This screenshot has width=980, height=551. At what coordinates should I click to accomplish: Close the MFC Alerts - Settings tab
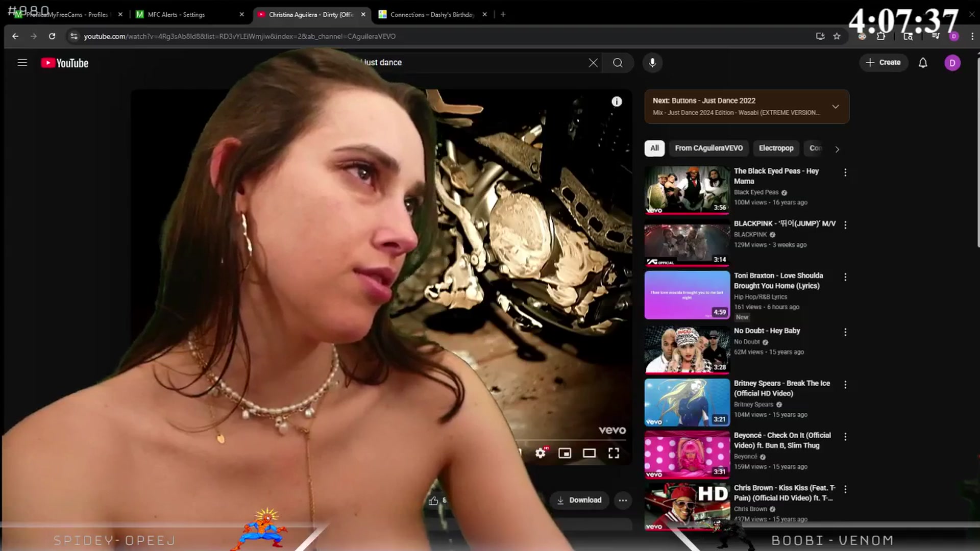click(242, 15)
